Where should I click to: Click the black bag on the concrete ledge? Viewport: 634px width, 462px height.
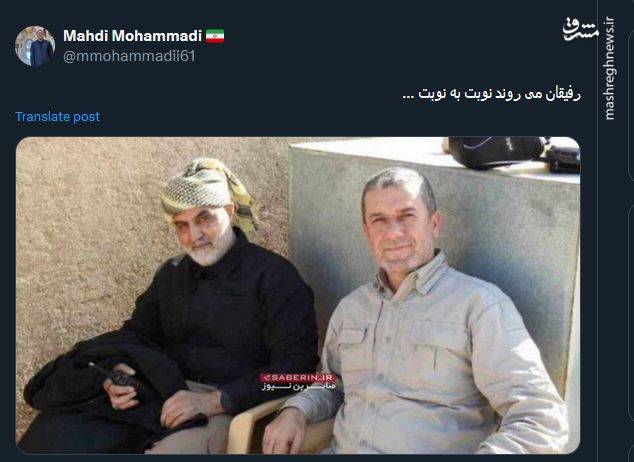497,152
